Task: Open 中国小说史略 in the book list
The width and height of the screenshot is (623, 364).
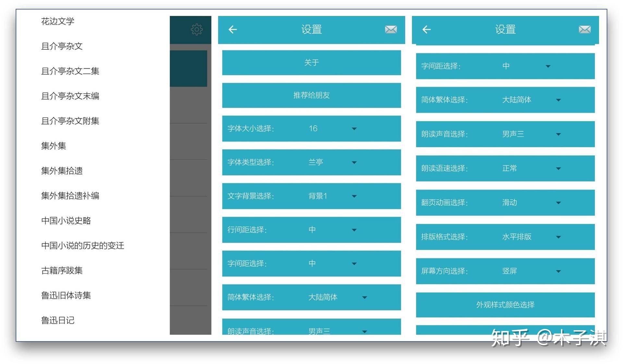Action: click(66, 221)
